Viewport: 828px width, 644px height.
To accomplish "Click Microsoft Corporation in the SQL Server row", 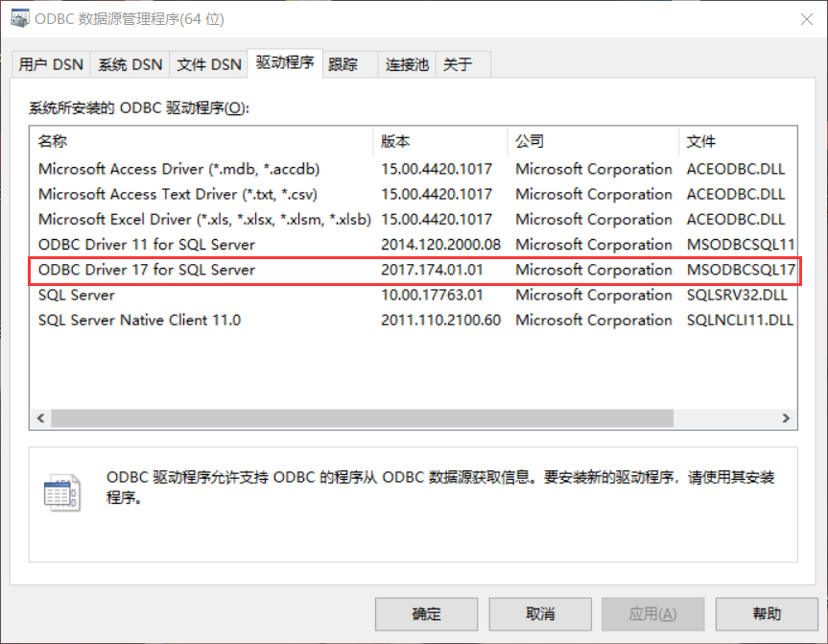I will click(x=594, y=295).
